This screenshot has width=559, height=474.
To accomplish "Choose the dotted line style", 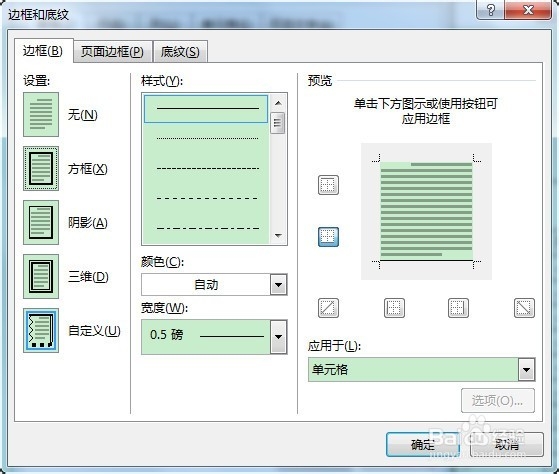I will click(x=206, y=139).
